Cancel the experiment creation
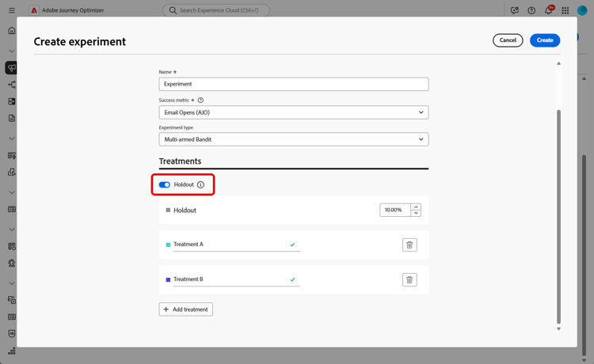The height and width of the screenshot is (364, 594). [508, 40]
